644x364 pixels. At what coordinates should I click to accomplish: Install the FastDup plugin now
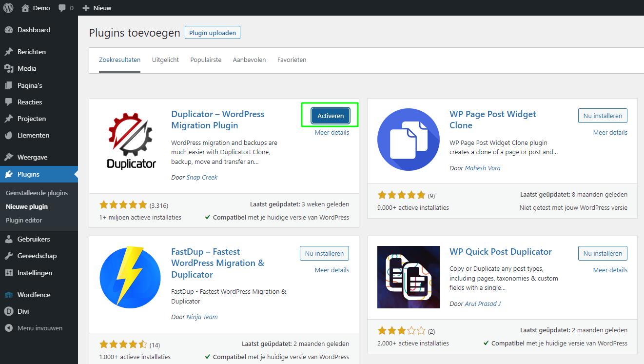click(x=324, y=253)
